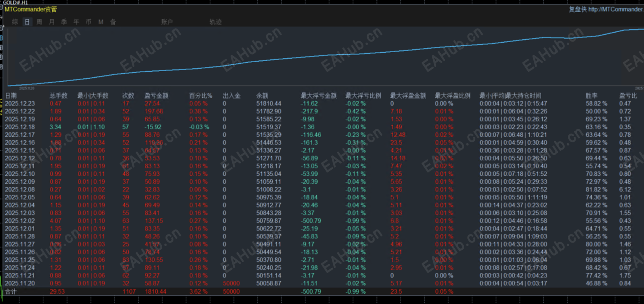
Task: Click the 12.48 floating profit cell
Action: coord(398,135)
